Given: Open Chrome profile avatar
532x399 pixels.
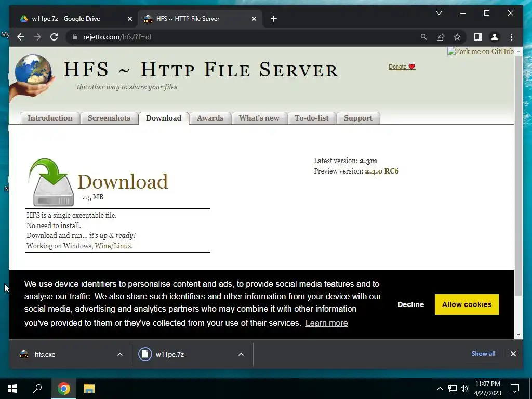Looking at the screenshot, I should point(495,37).
